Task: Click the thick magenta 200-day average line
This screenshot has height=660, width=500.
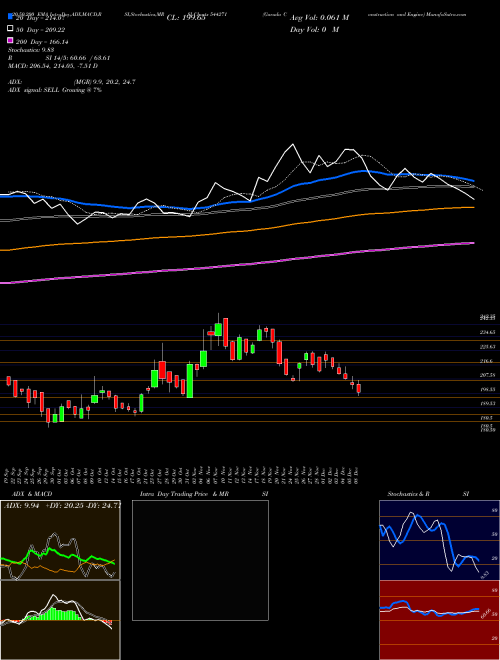Action: pos(237,264)
